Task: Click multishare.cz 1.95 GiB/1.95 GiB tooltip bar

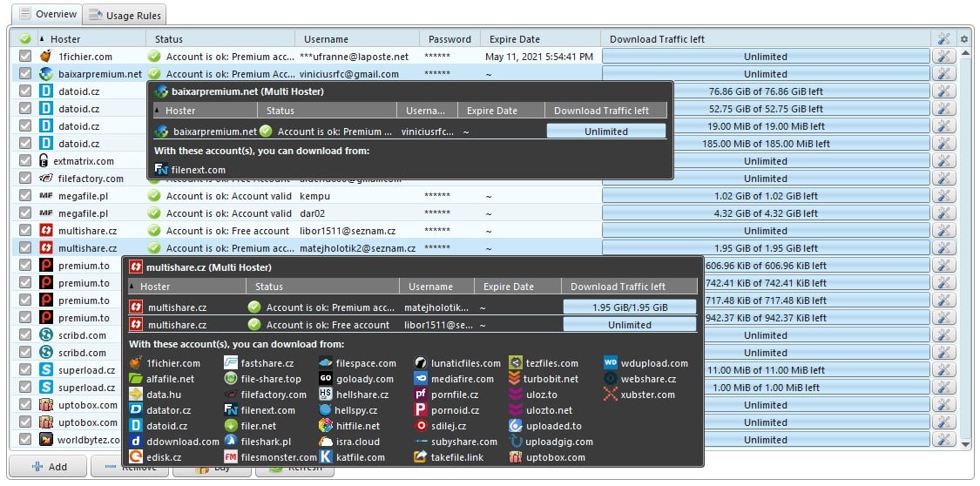Action: (x=629, y=307)
